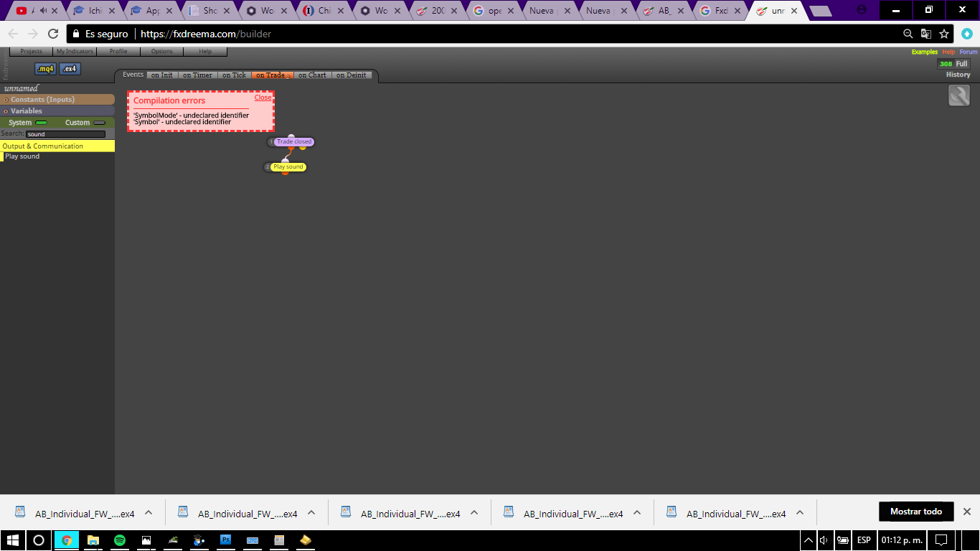Switch to the on Tick event tab
980x551 pixels.
234,75
